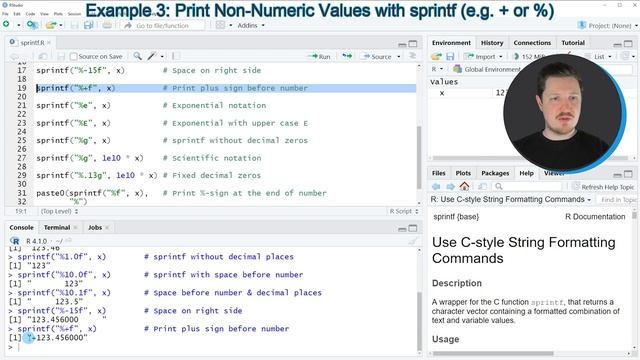
Task: Click the Help pane back arrow
Action: pos(436,187)
